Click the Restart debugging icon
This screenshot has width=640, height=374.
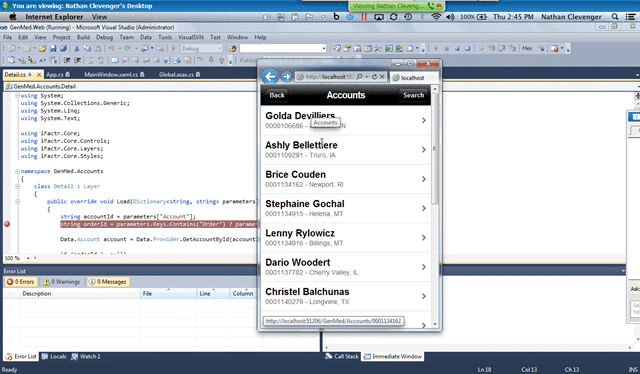(x=467, y=48)
